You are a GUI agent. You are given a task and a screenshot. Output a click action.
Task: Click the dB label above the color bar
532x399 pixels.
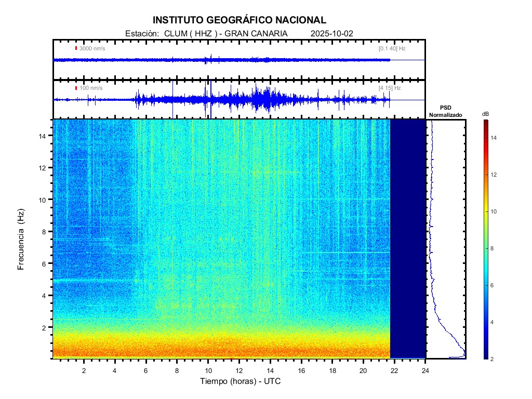(485, 113)
